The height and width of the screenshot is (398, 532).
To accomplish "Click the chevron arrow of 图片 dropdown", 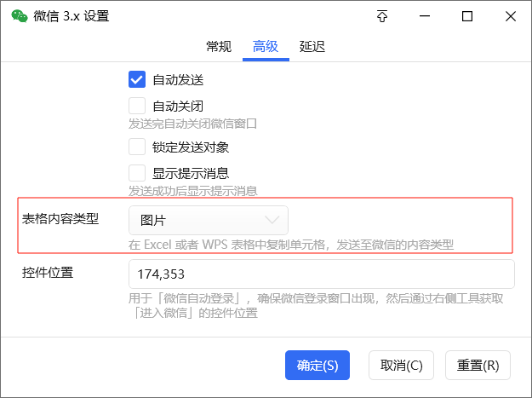I will [x=272, y=220].
